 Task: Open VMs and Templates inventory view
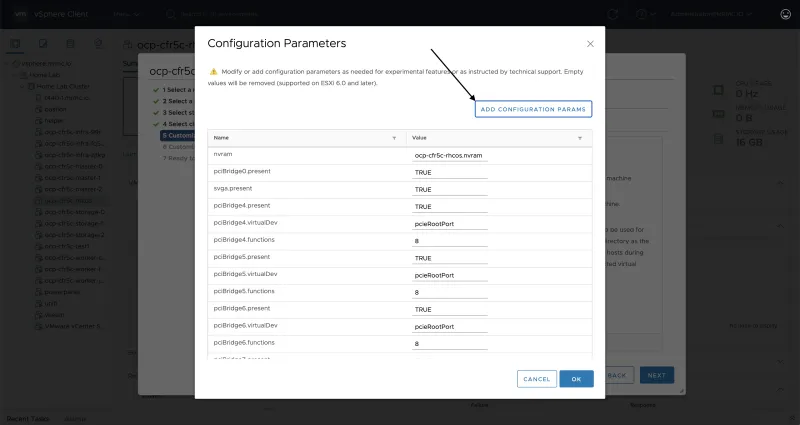[43, 44]
